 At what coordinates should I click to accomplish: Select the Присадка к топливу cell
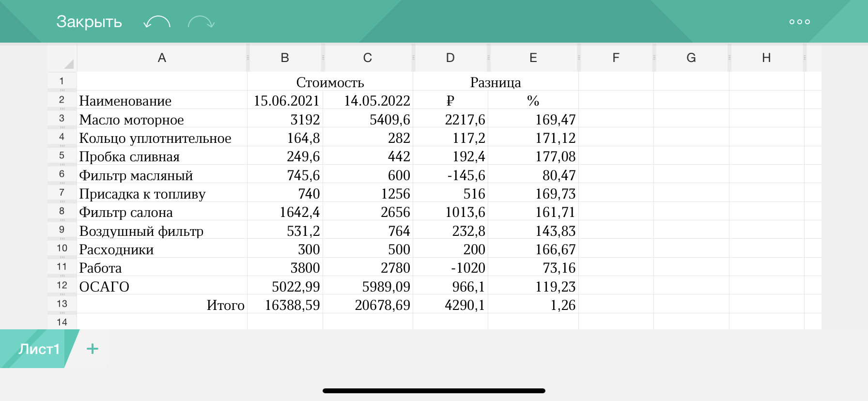(x=162, y=193)
